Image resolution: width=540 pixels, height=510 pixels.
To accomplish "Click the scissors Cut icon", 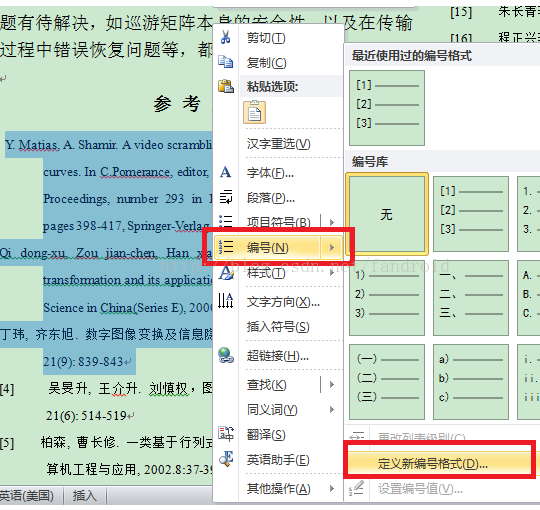I will (x=226, y=37).
